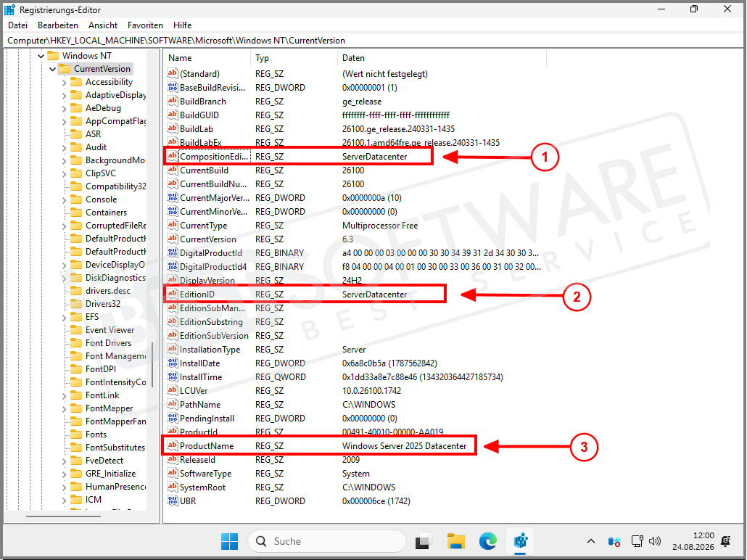The height and width of the screenshot is (560, 747).
Task: Expand the ClipSVC key
Action: click(x=65, y=174)
